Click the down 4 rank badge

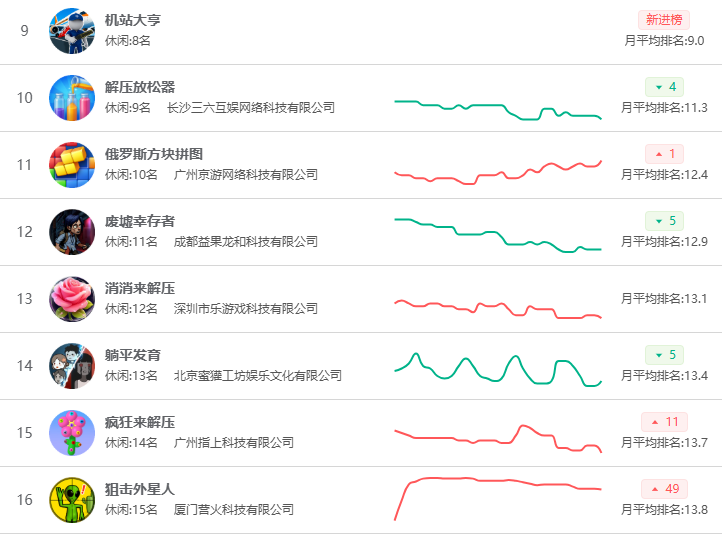point(664,87)
